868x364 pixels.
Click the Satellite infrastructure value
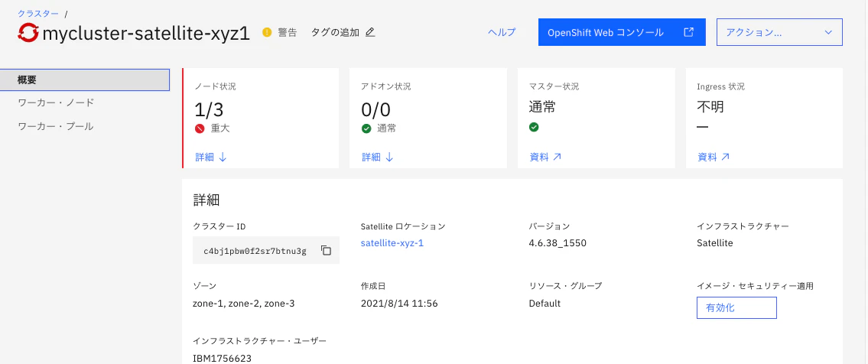pos(714,243)
